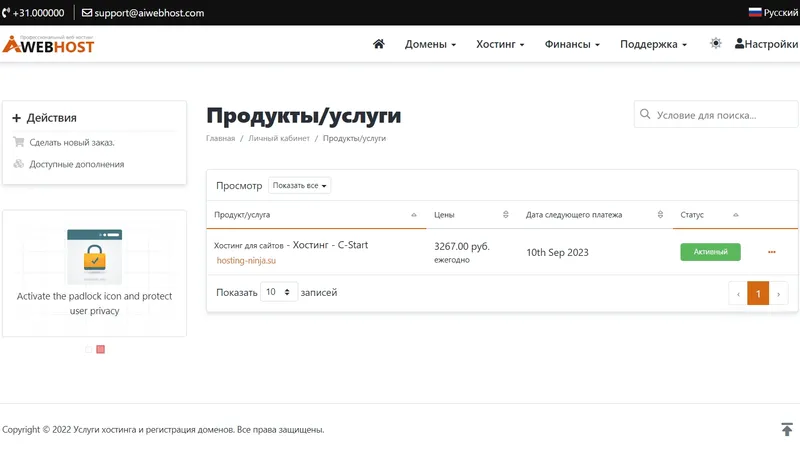The image size is (800, 451).
Task: Go to previous page in pagination
Action: pos(738,293)
